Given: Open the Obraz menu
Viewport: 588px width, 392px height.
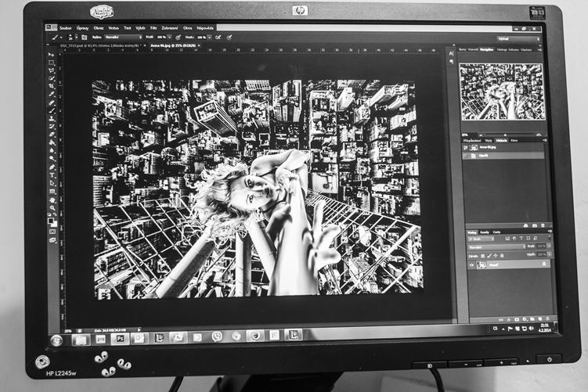Looking at the screenshot, I should (99, 28).
